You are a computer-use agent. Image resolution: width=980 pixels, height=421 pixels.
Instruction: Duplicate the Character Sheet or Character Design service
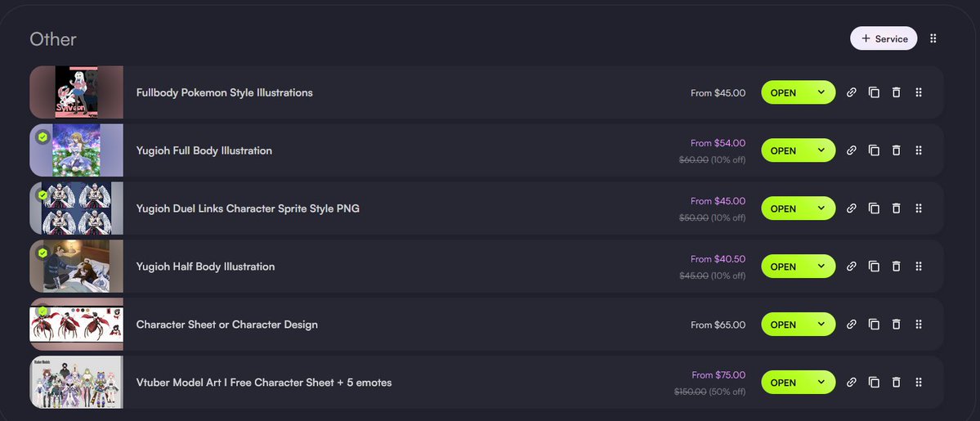point(874,324)
